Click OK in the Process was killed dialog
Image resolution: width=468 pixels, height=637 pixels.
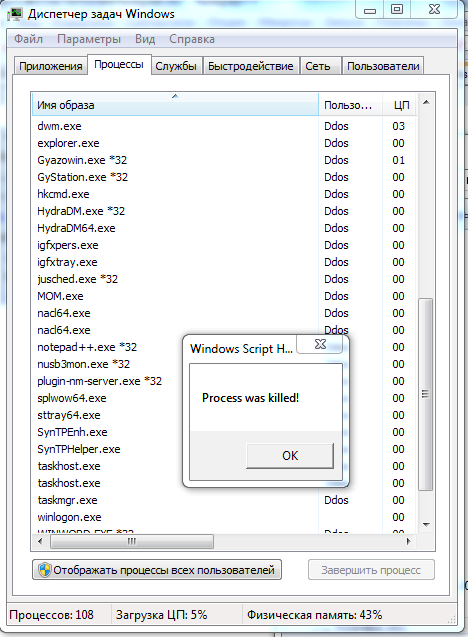pos(290,456)
